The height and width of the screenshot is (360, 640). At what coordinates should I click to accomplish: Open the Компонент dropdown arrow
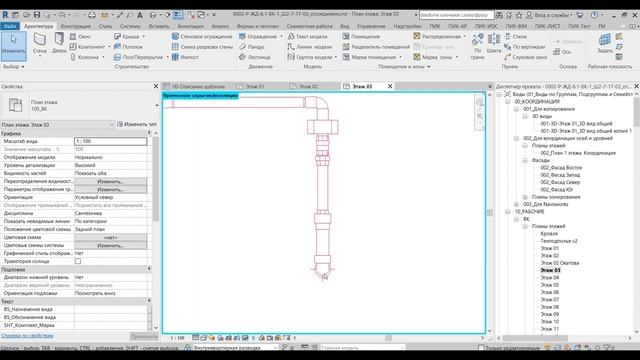point(109,47)
